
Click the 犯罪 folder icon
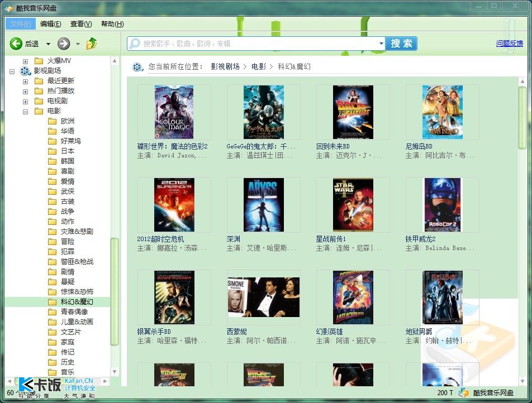53,252
